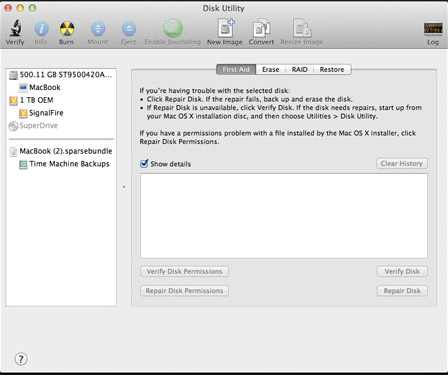Click the hard drive icon beside 500.11 GB
The height and width of the screenshot is (375, 448).
coord(13,75)
